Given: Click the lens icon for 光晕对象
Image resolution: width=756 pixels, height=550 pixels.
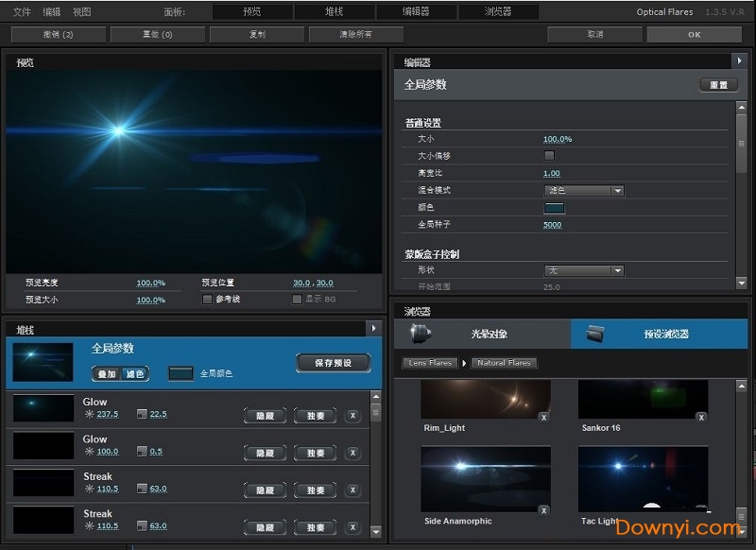Looking at the screenshot, I should click(x=421, y=334).
